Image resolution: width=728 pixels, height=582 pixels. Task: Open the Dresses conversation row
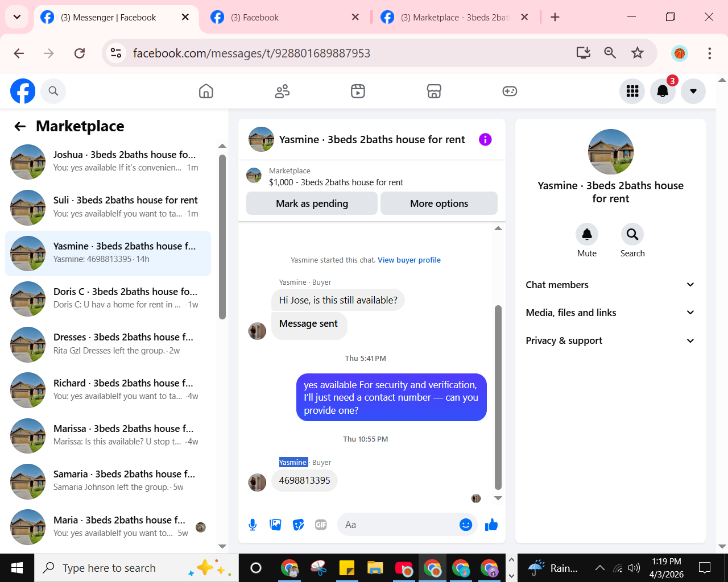click(108, 344)
